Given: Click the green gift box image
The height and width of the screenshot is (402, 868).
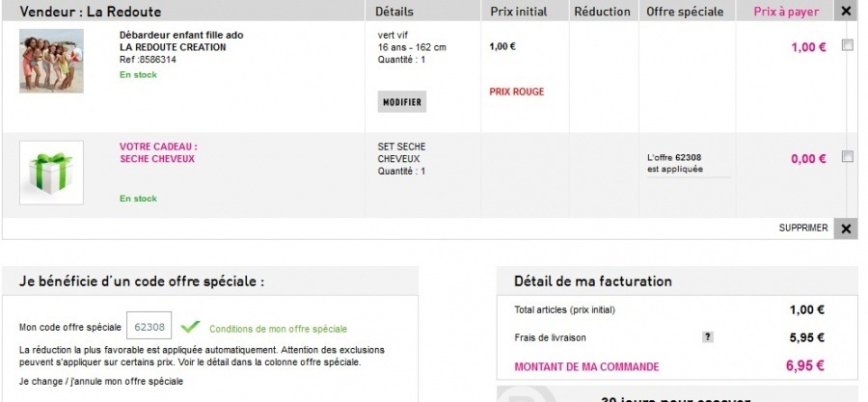Looking at the screenshot, I should coord(51,173).
